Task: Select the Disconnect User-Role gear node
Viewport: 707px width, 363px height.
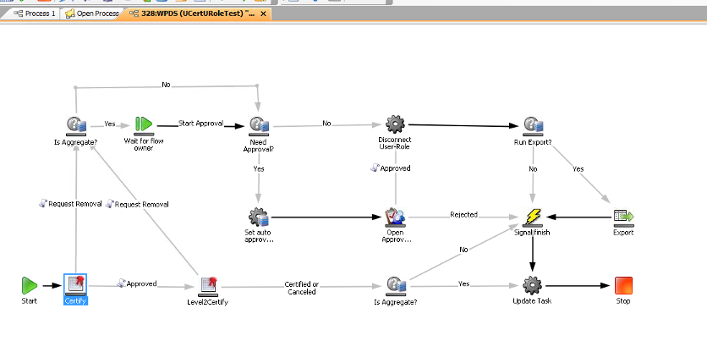Action: click(x=395, y=124)
